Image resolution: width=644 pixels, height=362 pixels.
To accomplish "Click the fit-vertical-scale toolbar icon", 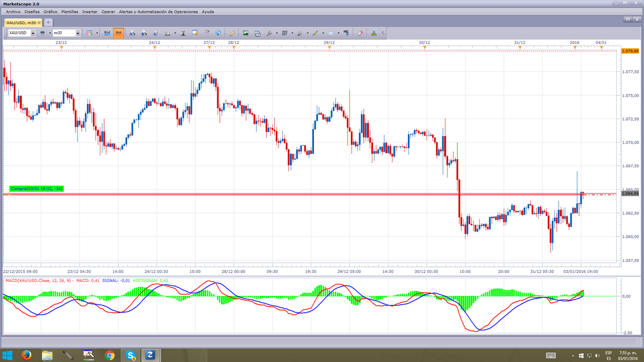I will pos(183,33).
